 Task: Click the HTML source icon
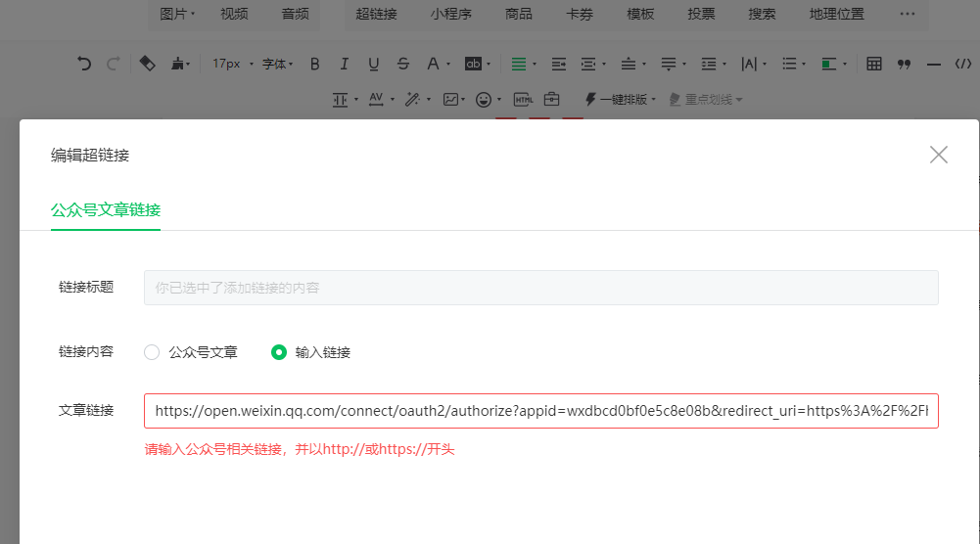pos(523,99)
